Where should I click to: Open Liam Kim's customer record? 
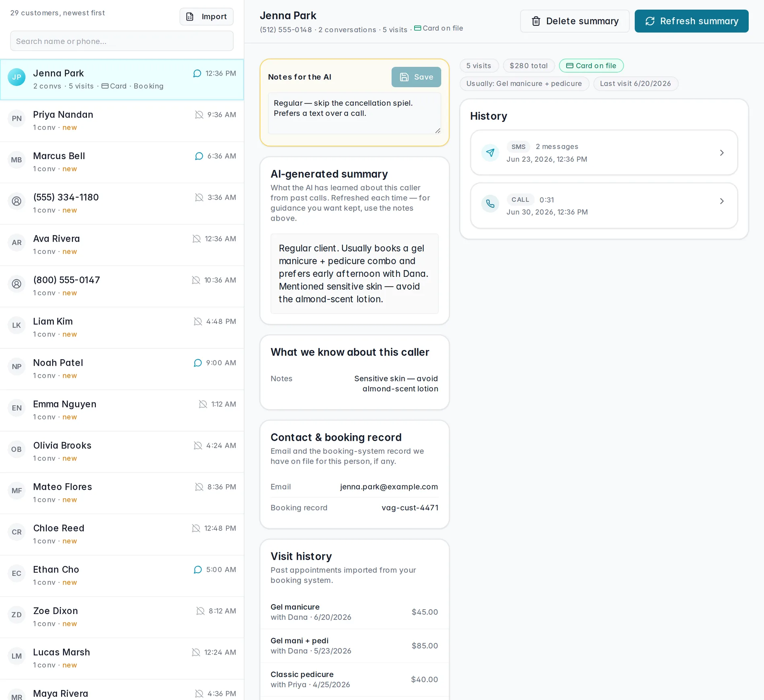[122, 328]
